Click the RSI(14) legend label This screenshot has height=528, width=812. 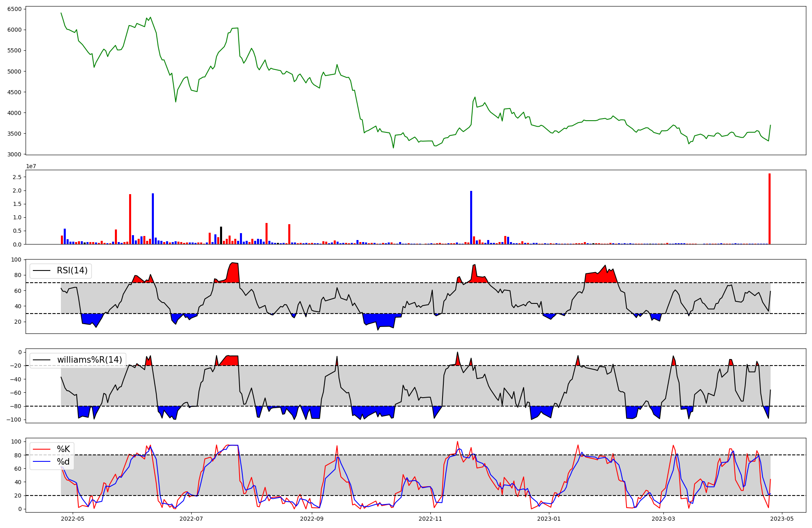pyautogui.click(x=72, y=270)
